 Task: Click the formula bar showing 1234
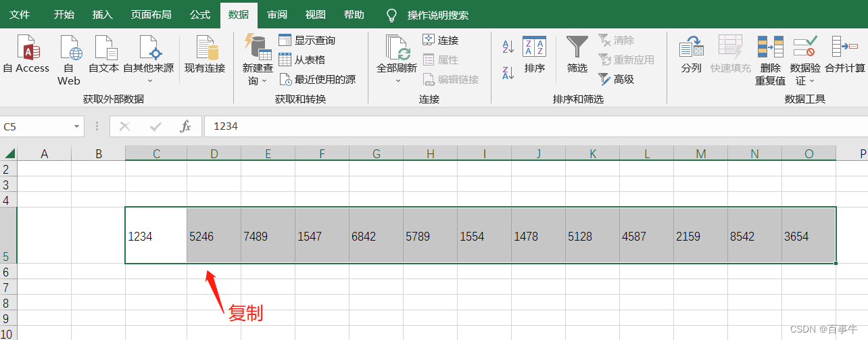535,126
